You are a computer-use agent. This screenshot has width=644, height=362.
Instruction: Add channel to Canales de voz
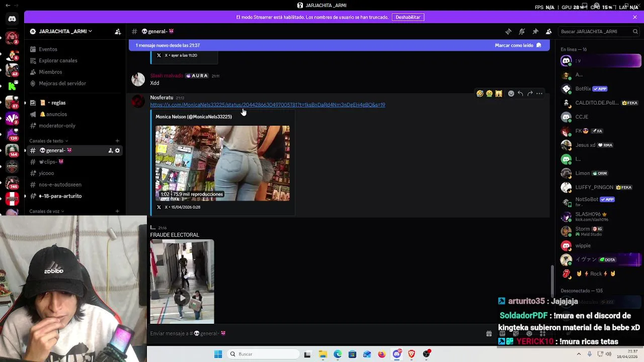pos(117,211)
